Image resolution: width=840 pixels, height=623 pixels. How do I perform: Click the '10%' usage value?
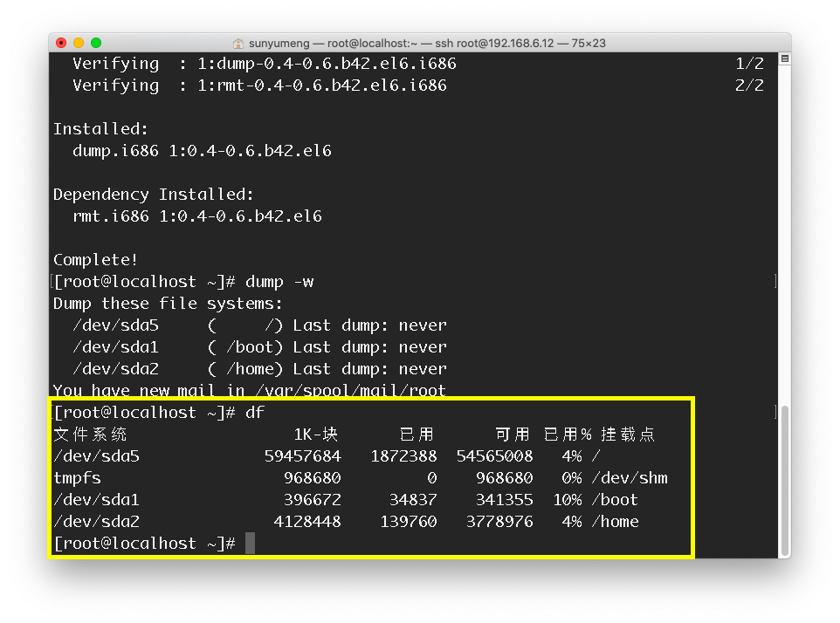[x=568, y=500]
